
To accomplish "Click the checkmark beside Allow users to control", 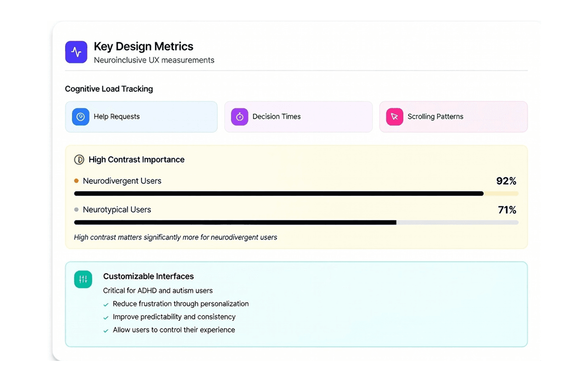I will 106,331.
